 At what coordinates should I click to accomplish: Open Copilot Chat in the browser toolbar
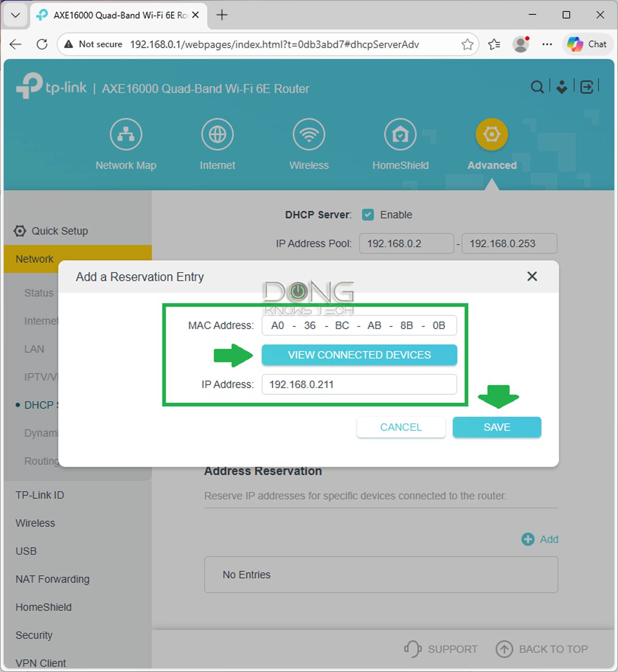pyautogui.click(x=587, y=44)
